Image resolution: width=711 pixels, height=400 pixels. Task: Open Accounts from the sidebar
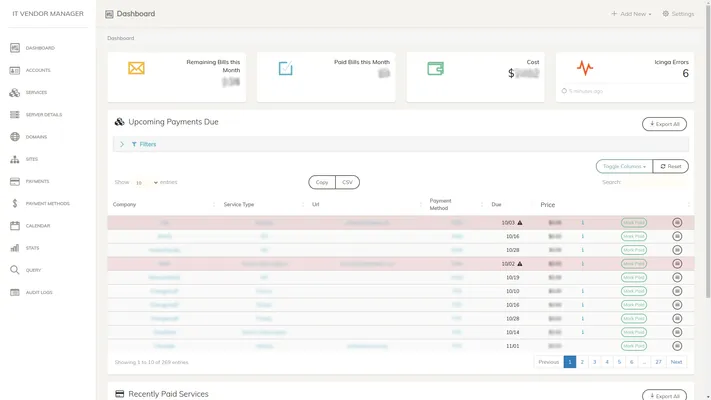[39, 70]
